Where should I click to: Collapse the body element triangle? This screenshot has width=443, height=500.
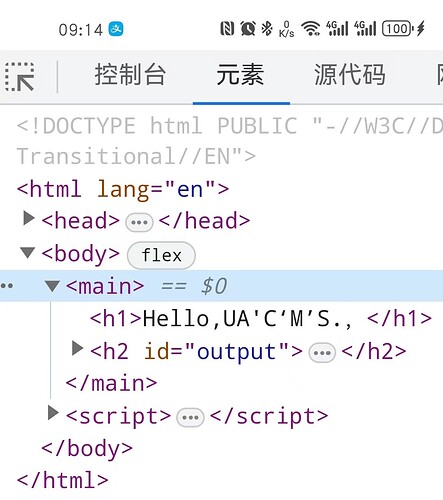[x=28, y=252]
